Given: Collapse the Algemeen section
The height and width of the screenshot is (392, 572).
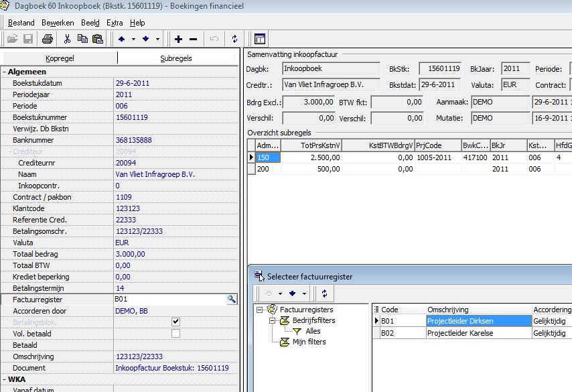Looking at the screenshot, I should (x=5, y=72).
